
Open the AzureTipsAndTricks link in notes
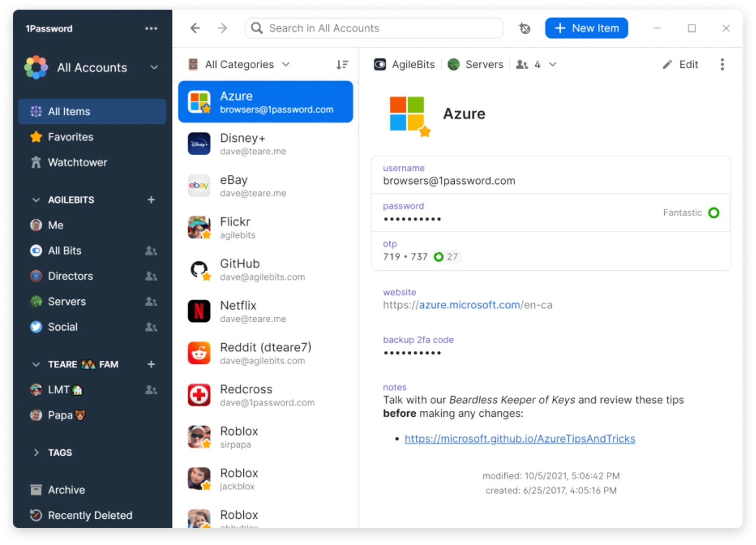(520, 439)
